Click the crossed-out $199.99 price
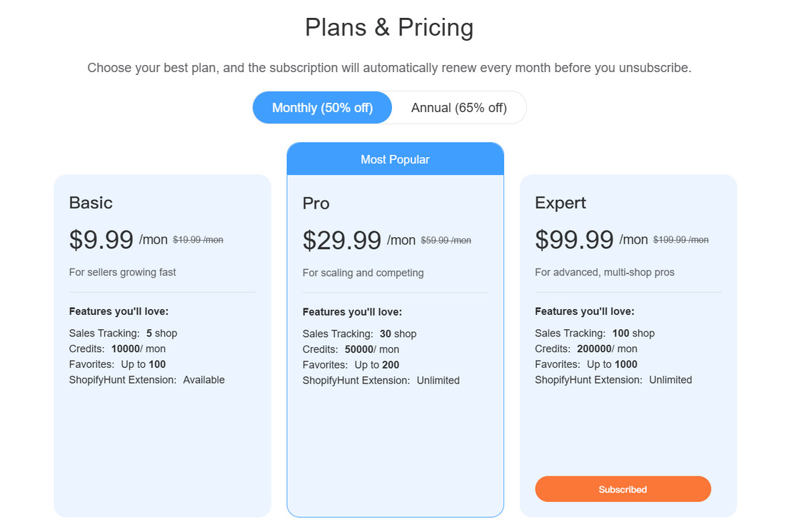The width and height of the screenshot is (789, 532). point(680,240)
